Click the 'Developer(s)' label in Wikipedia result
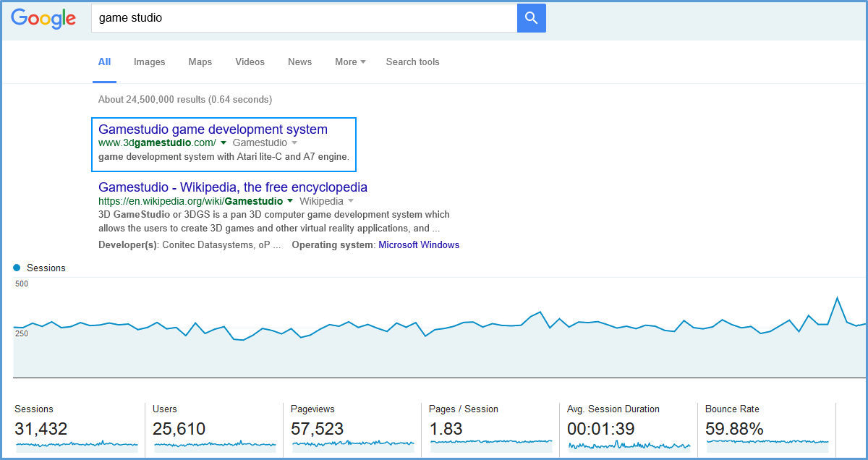 tap(128, 245)
